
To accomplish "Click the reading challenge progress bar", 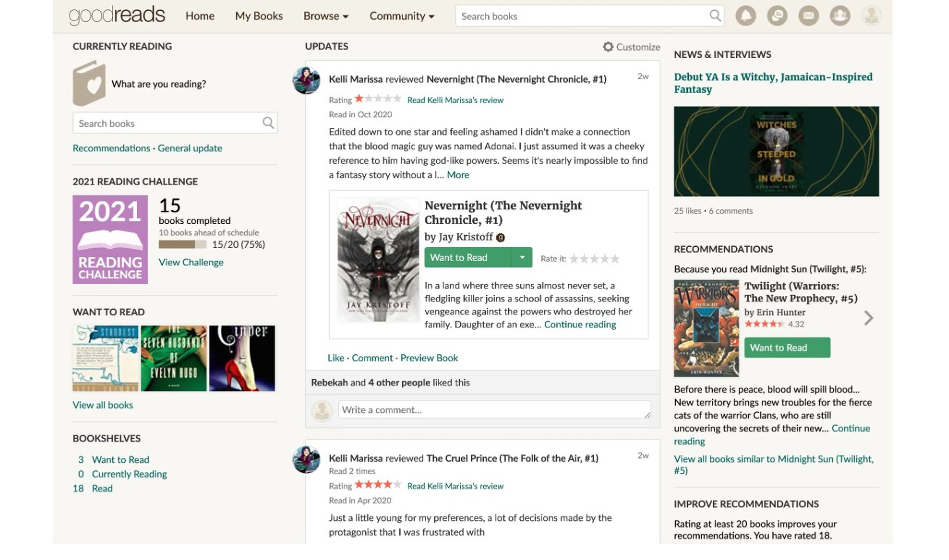I will [x=182, y=244].
